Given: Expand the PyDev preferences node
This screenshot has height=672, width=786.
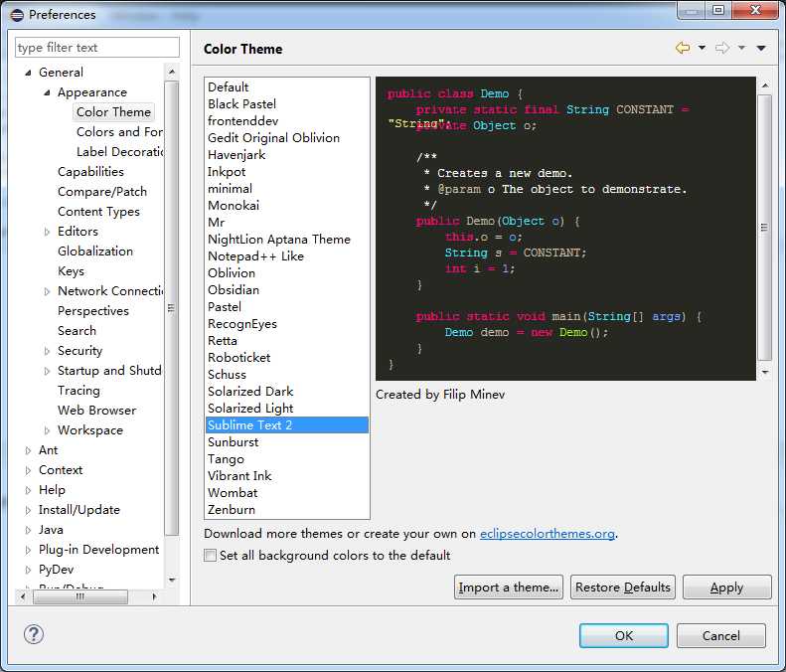Looking at the screenshot, I should point(28,570).
